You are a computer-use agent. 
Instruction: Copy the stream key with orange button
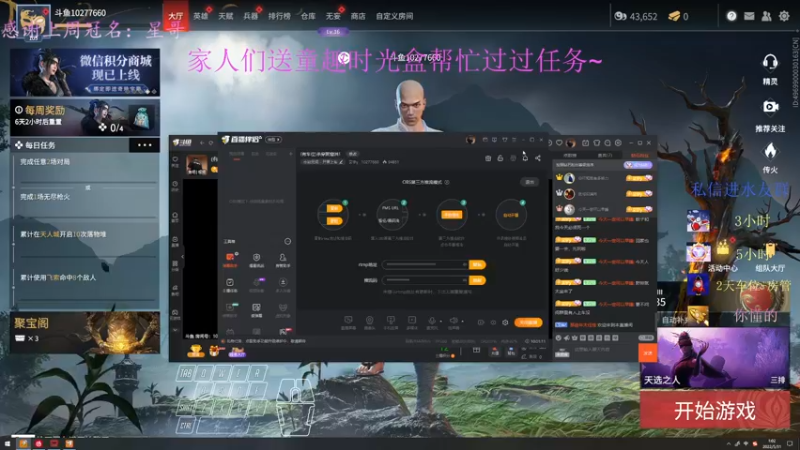(x=477, y=280)
